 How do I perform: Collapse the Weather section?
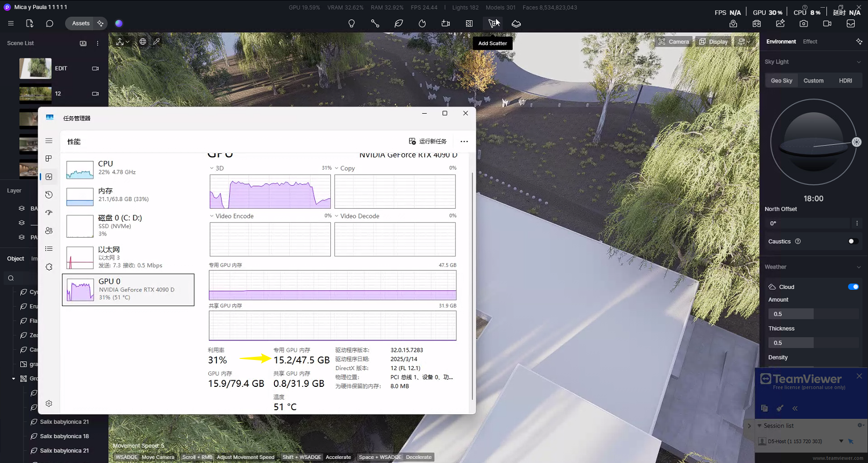859,267
